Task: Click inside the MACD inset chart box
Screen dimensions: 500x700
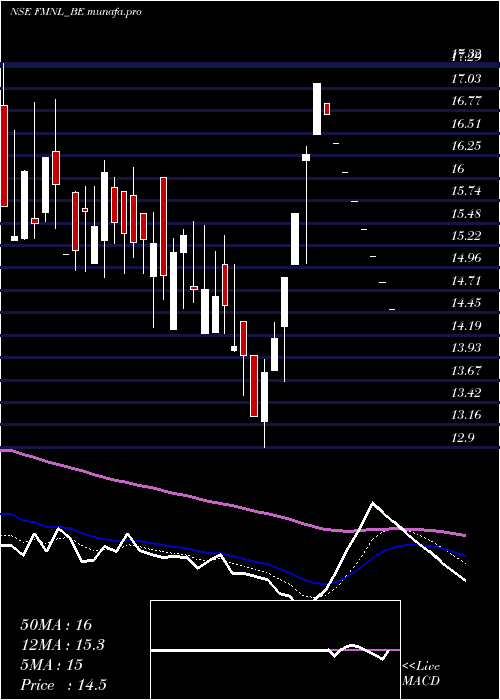Action: pos(275,650)
